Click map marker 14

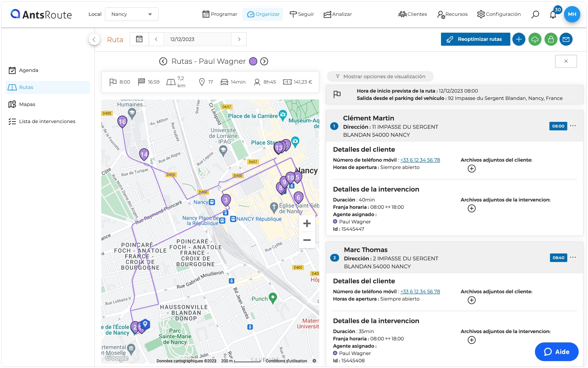(144, 154)
